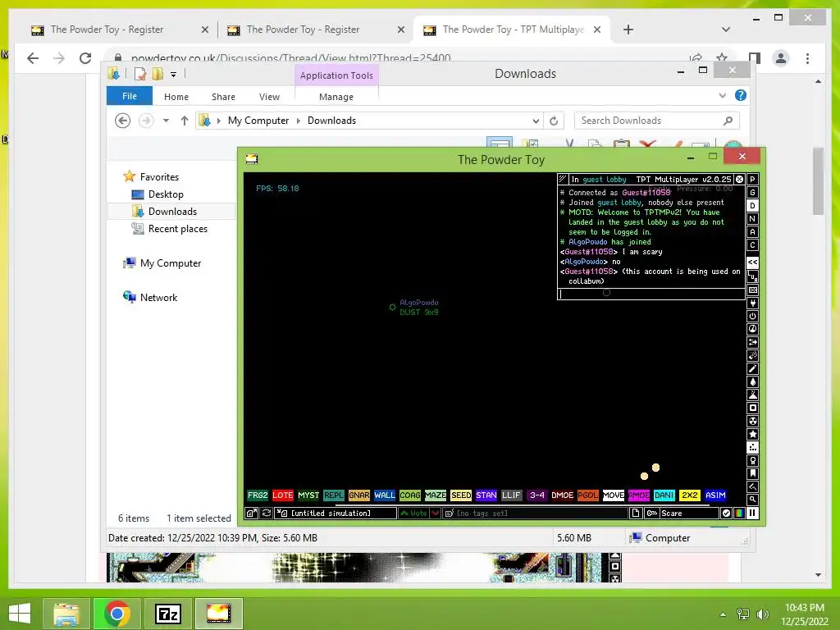
Task: Click the Scare login button
Action: click(682, 514)
